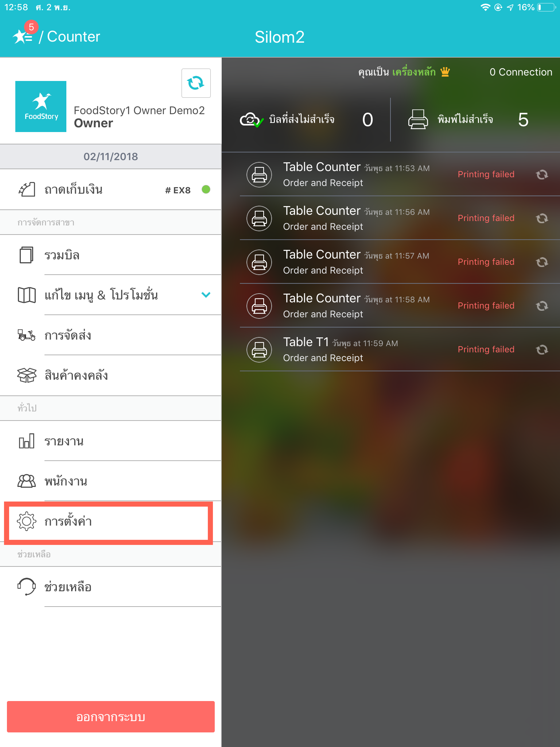Tap the delivery scooter icon

click(27, 335)
